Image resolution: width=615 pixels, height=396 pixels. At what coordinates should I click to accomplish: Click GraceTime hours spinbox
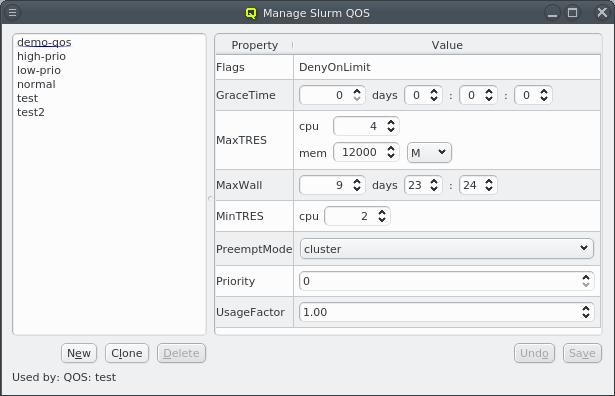pyautogui.click(x=423, y=95)
